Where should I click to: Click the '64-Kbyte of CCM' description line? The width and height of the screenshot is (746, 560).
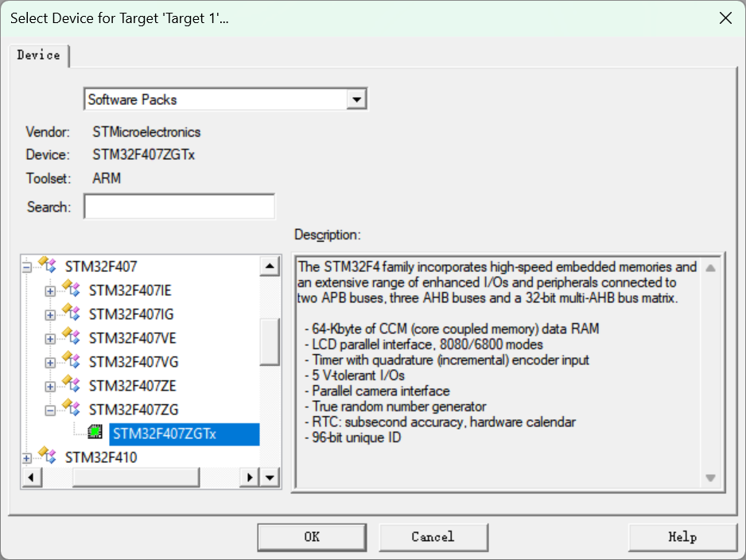(x=452, y=329)
